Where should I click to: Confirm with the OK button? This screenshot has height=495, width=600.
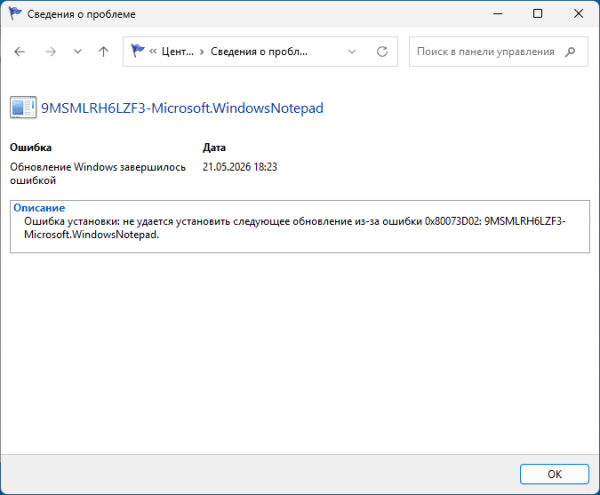click(554, 474)
